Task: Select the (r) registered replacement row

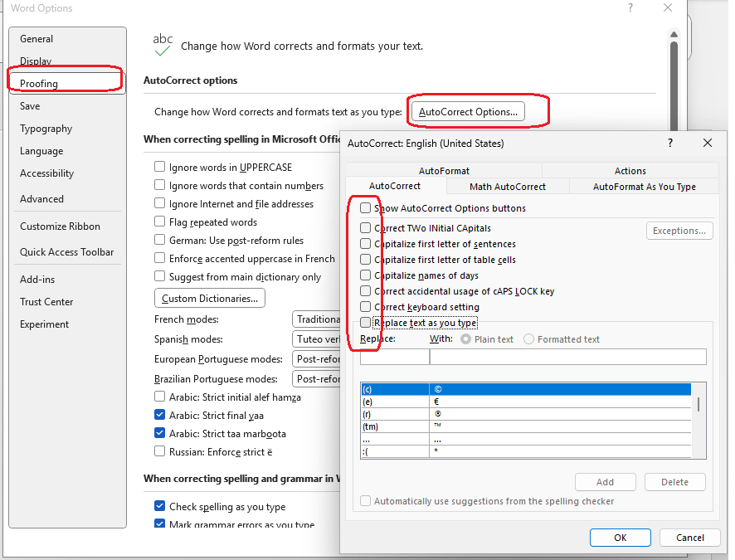Action: pos(525,414)
